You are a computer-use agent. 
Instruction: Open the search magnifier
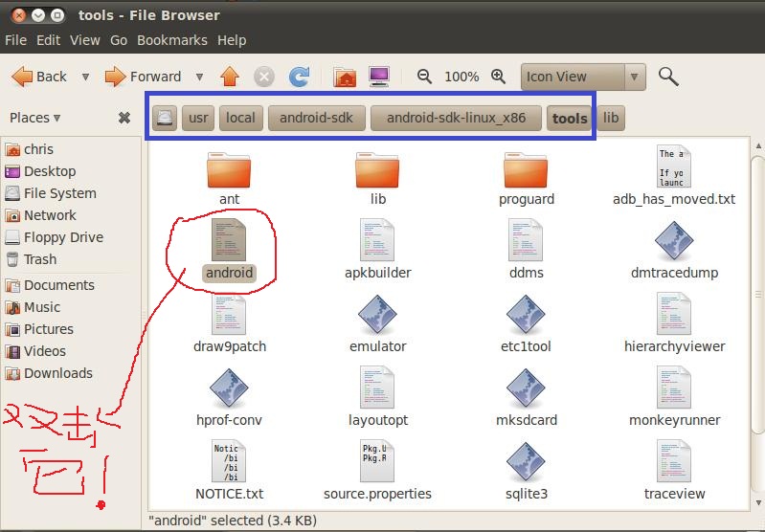668,78
